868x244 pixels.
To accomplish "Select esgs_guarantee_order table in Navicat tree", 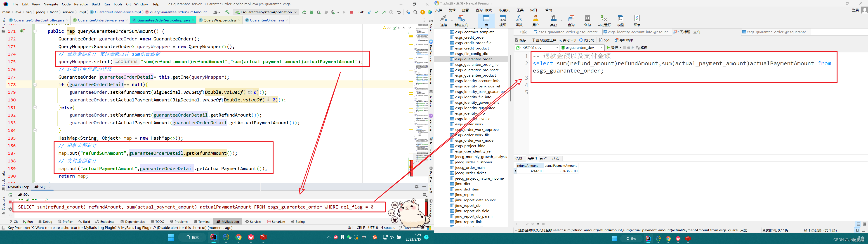I will (473, 59).
